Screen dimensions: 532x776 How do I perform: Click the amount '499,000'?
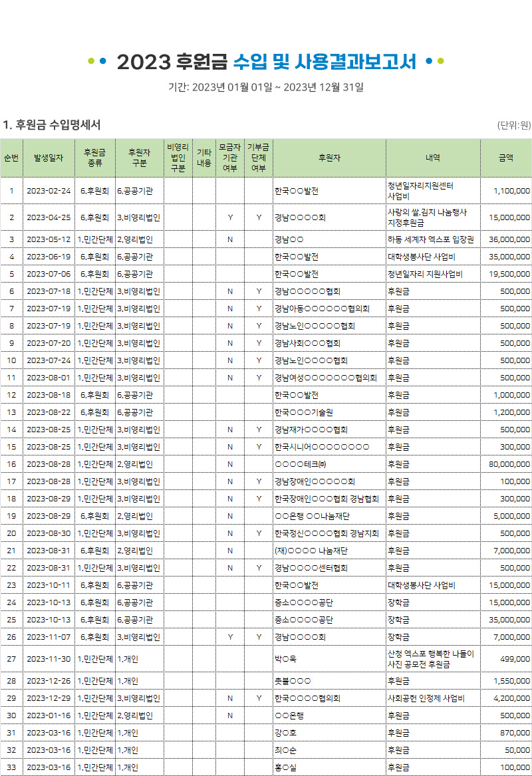515,659
